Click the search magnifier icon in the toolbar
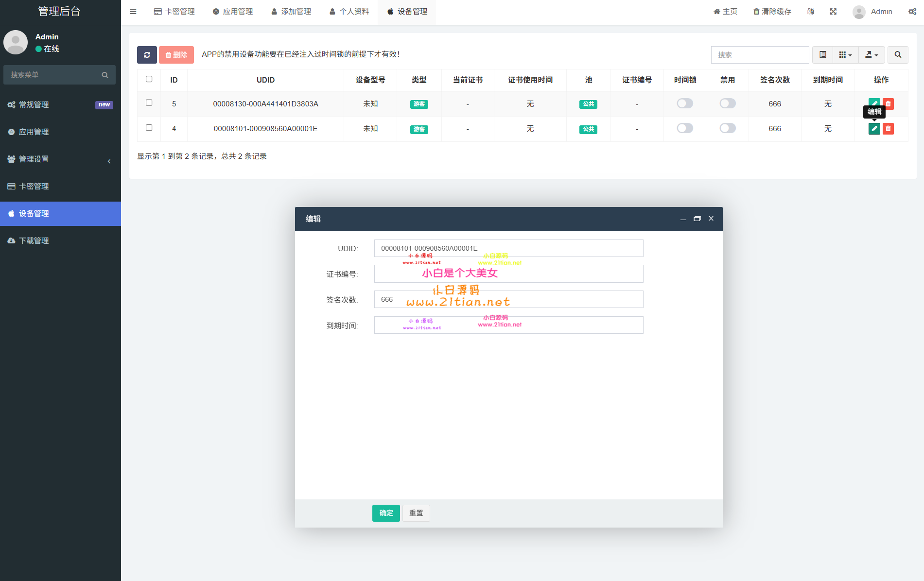This screenshot has height=581, width=924. (x=898, y=55)
